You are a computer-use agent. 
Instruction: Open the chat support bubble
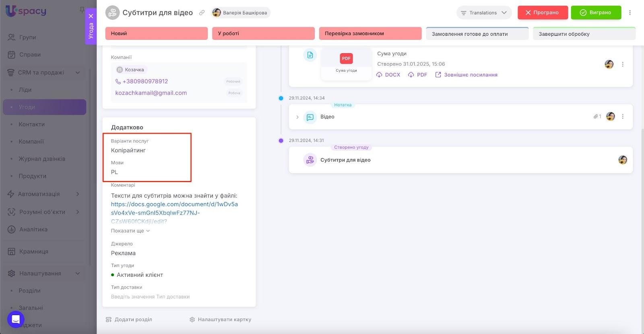(x=16, y=320)
